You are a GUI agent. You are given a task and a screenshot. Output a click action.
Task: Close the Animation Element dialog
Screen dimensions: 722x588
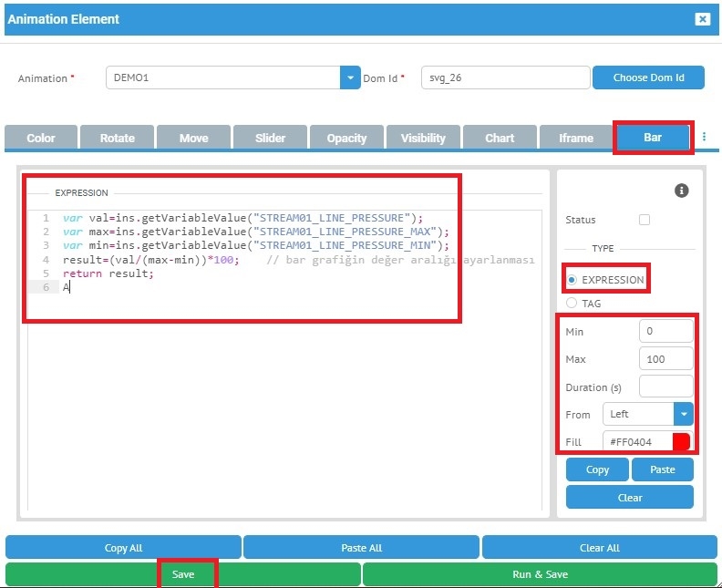(701, 19)
